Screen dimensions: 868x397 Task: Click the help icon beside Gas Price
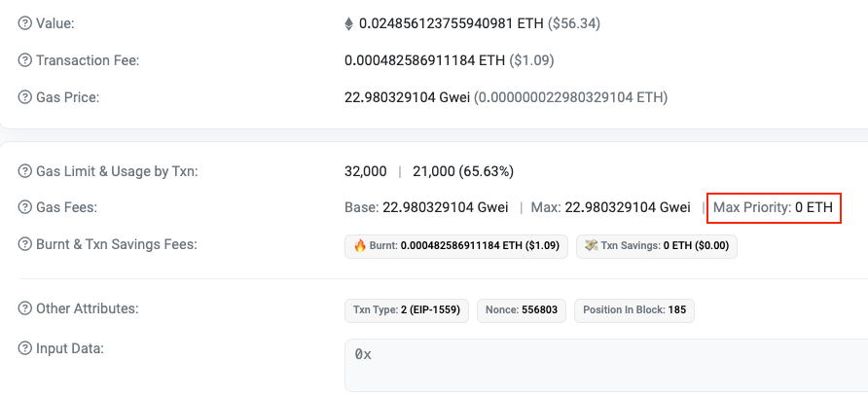click(25, 97)
